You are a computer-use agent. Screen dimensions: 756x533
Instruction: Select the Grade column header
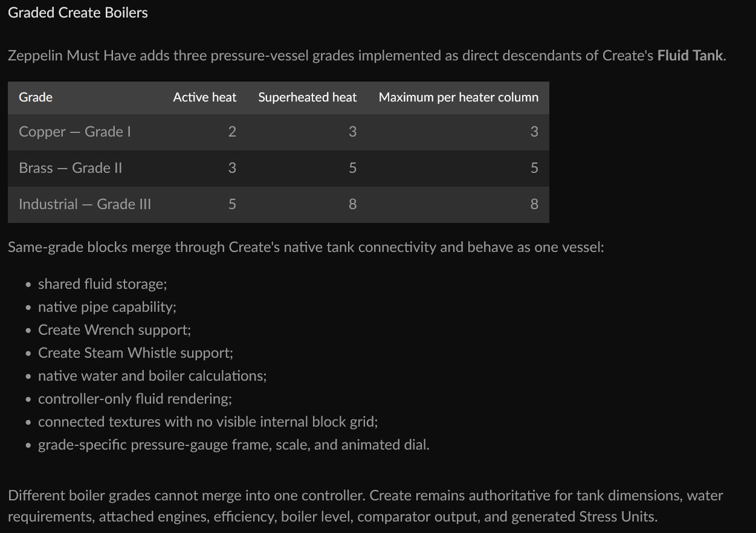[36, 97]
